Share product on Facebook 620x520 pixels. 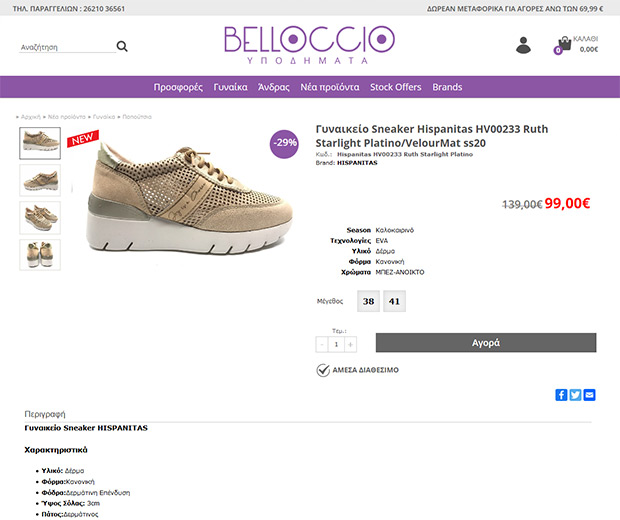pos(561,395)
